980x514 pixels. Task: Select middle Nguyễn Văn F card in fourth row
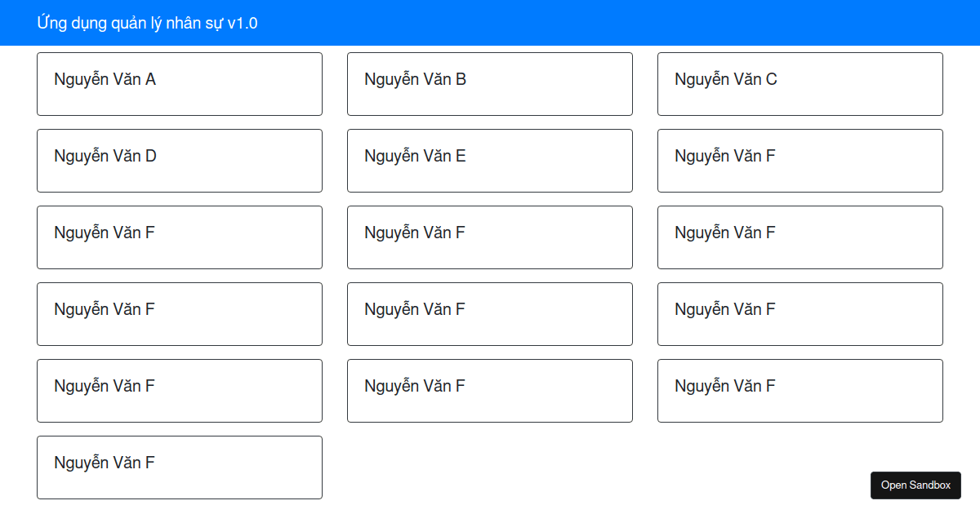[490, 314]
